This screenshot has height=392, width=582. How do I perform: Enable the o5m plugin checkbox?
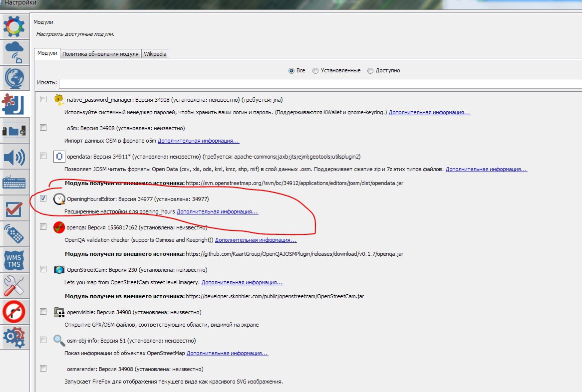point(43,128)
